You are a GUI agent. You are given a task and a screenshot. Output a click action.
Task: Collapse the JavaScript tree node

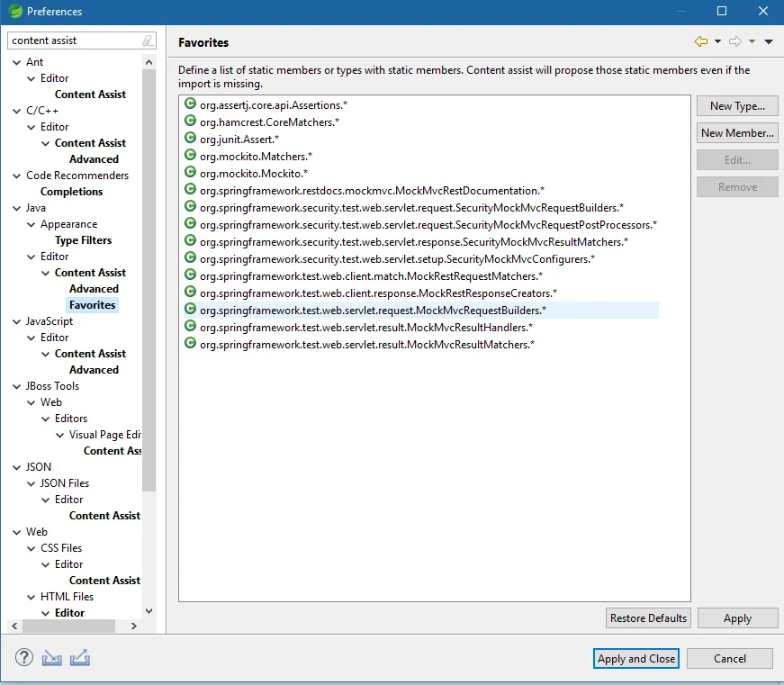coord(16,322)
